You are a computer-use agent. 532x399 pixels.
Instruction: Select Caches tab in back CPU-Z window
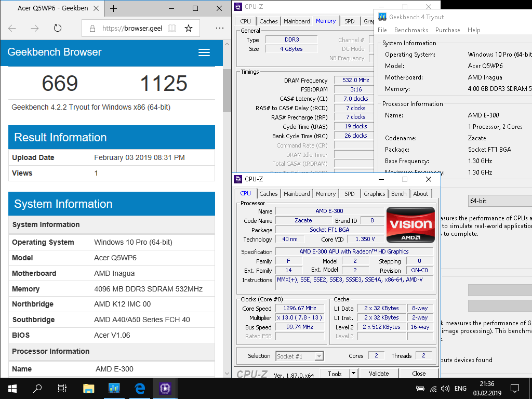point(269,21)
